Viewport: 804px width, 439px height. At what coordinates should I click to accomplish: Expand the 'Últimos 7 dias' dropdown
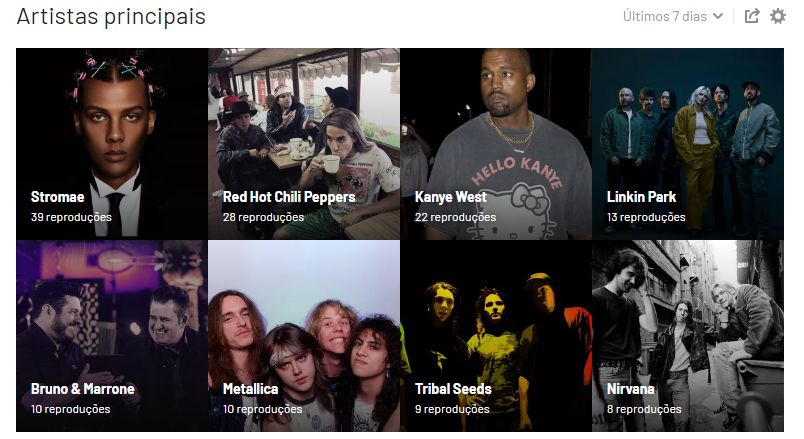673,16
